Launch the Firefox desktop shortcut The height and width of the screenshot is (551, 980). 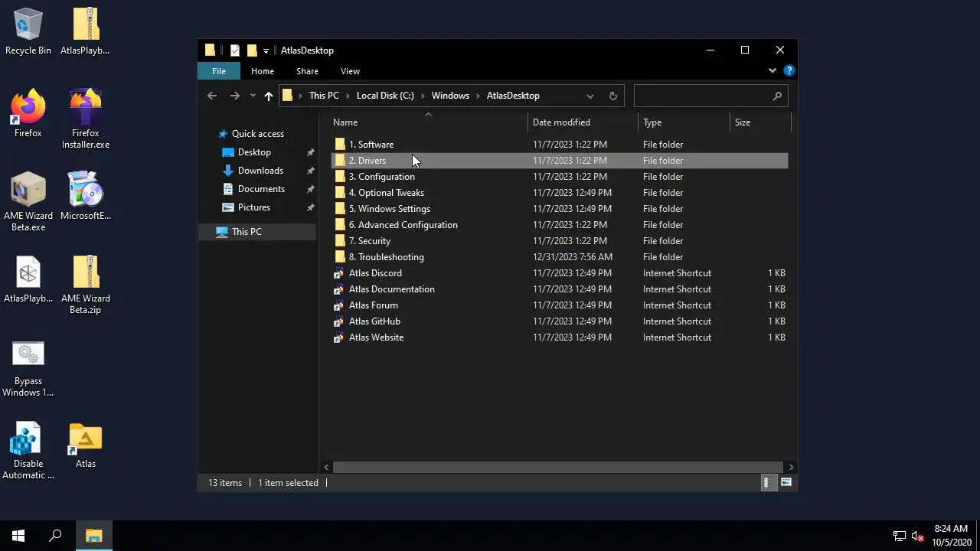pyautogui.click(x=28, y=113)
